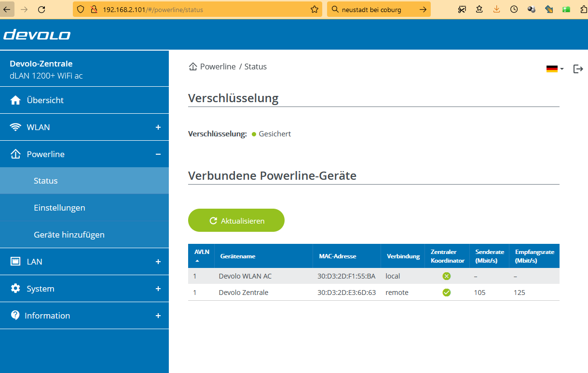Screen dimensions: 588x373
Task: Click send rate value 105
Action: 479,293
